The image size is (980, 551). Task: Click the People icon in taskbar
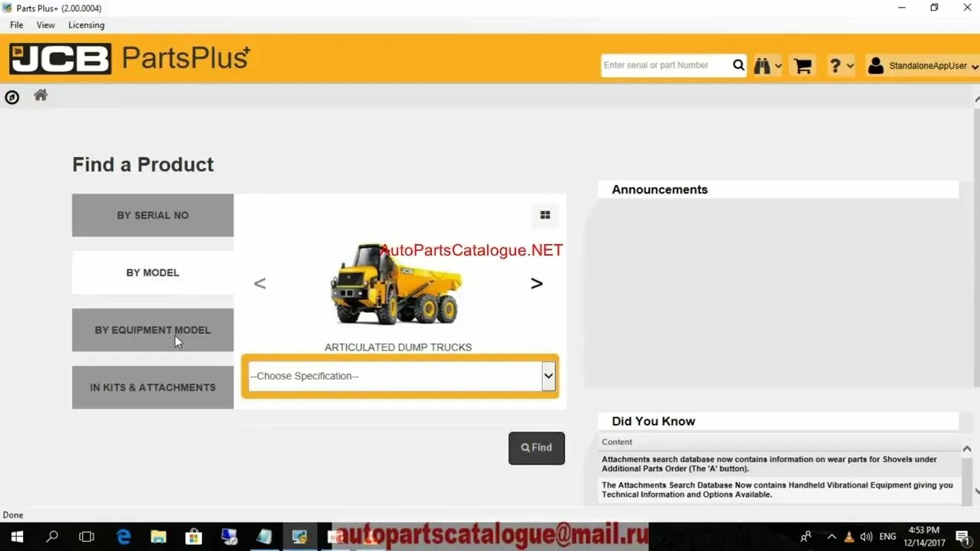[806, 537]
